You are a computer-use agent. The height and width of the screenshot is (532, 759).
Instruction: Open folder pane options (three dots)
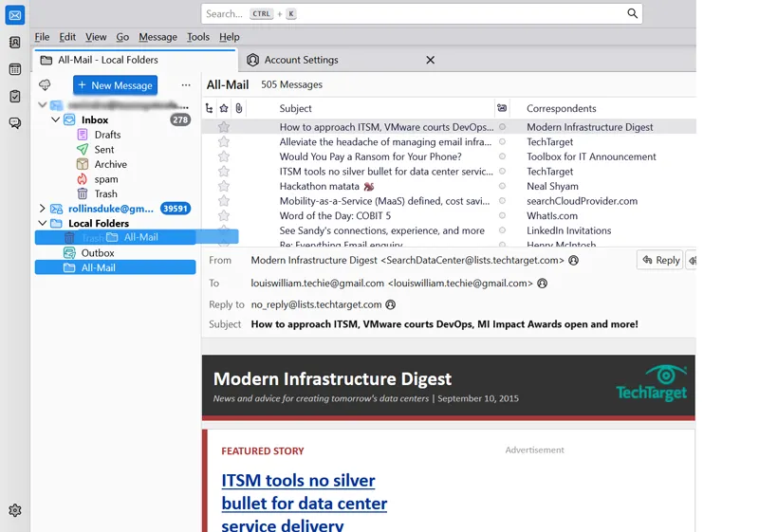tap(186, 85)
